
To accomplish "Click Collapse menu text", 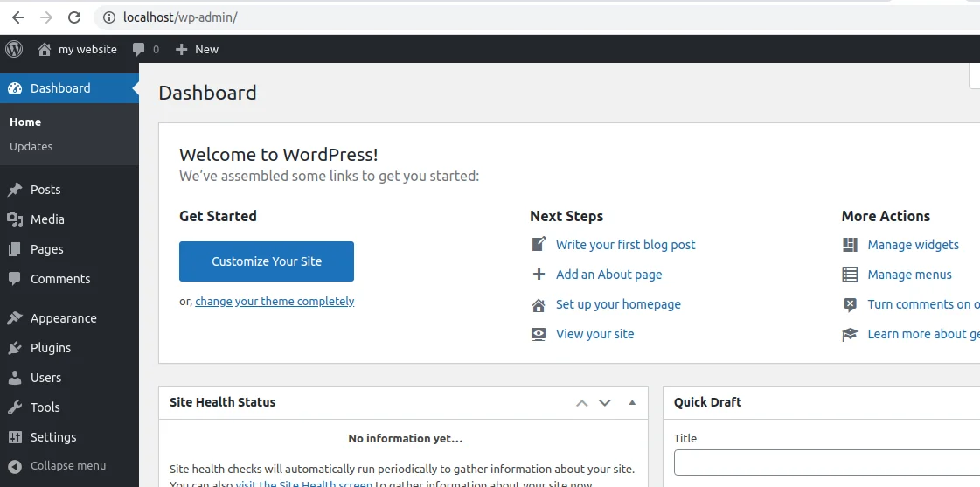I will [x=68, y=466].
